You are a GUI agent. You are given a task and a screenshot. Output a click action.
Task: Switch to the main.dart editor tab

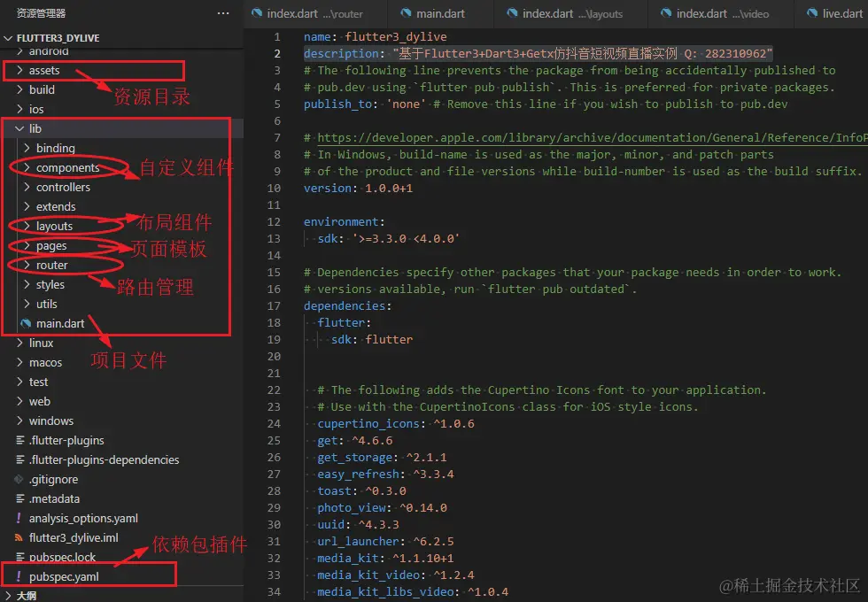tap(441, 14)
